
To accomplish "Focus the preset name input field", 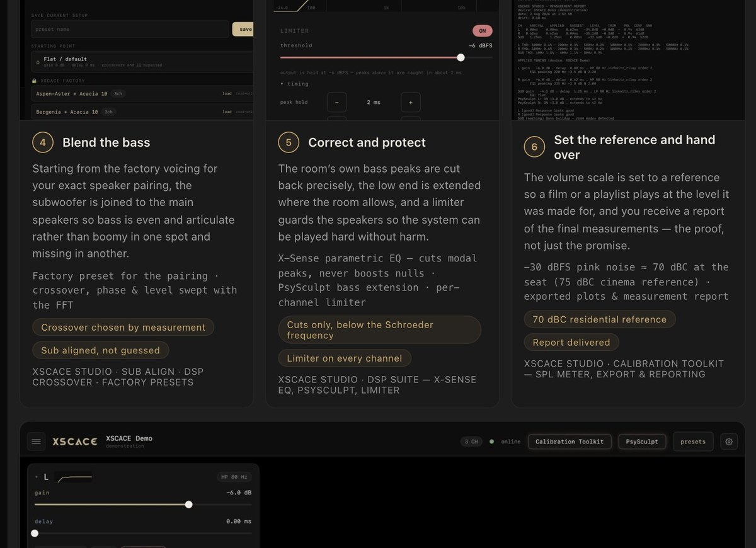I will click(x=130, y=29).
